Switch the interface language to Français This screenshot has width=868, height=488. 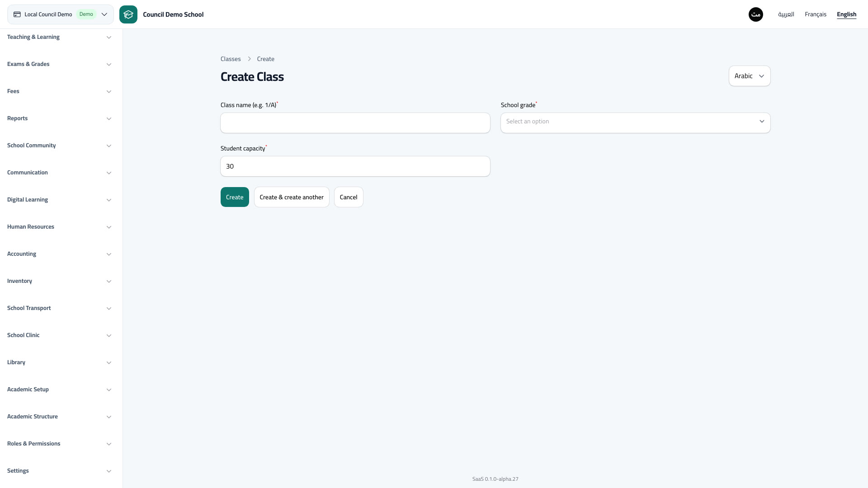[x=816, y=14]
